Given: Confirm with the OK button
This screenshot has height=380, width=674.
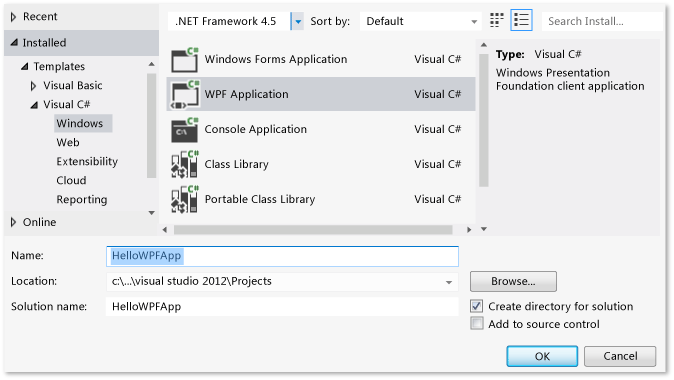Looking at the screenshot, I should click(542, 356).
